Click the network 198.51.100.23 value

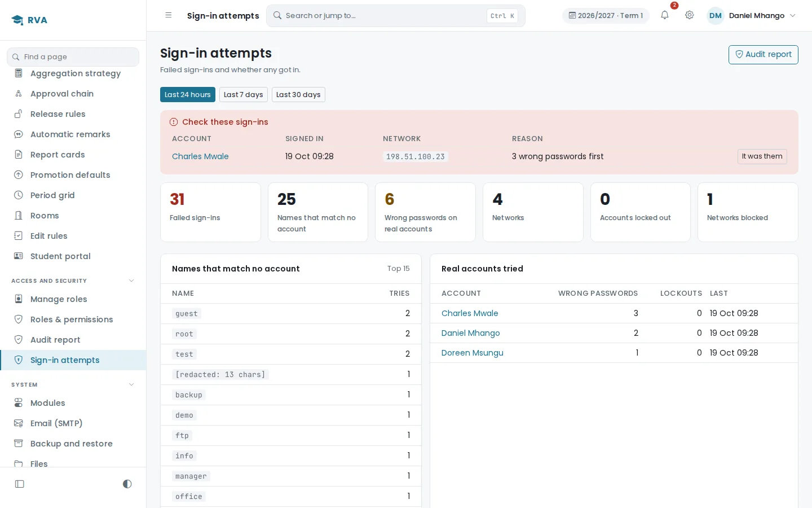click(416, 157)
